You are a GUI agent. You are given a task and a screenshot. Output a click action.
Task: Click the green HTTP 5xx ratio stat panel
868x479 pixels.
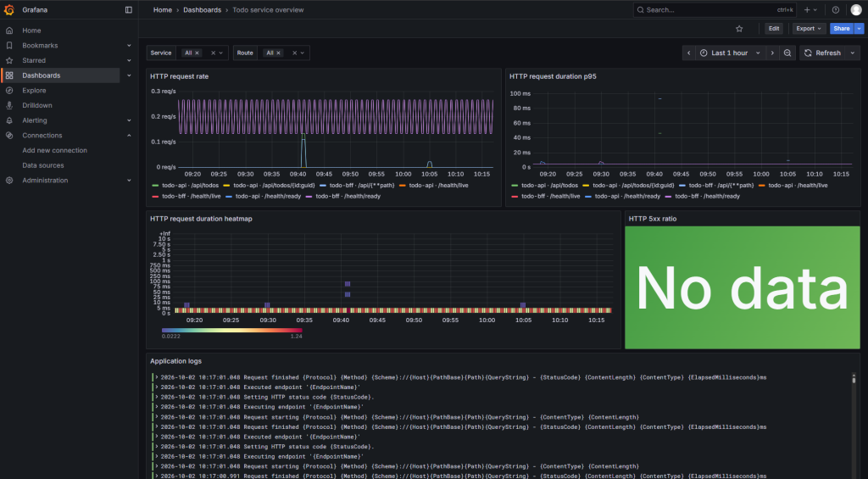tap(743, 287)
